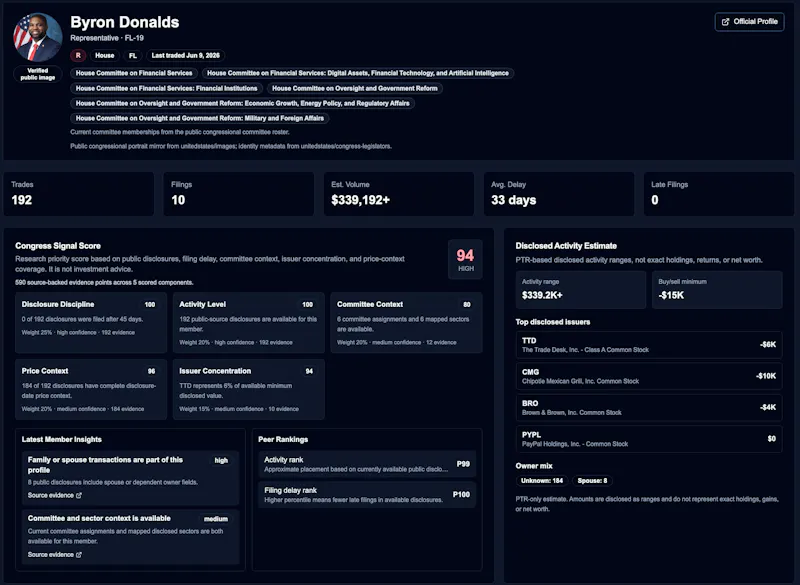The height and width of the screenshot is (585, 800).
Task: Open the PYPL PayPal issuer row
Action: tap(649, 439)
